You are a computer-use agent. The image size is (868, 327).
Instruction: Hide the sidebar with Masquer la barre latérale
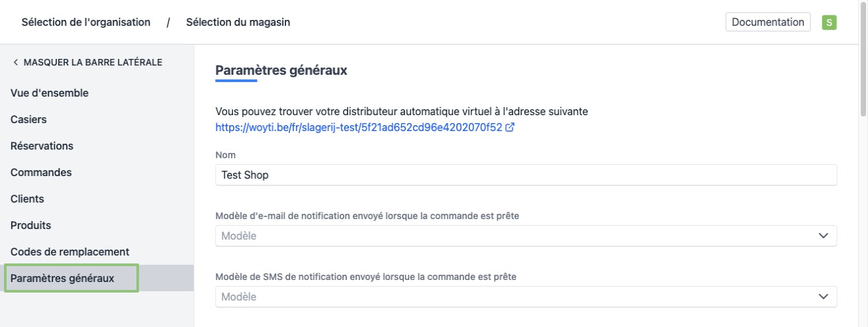pyautogui.click(x=87, y=62)
